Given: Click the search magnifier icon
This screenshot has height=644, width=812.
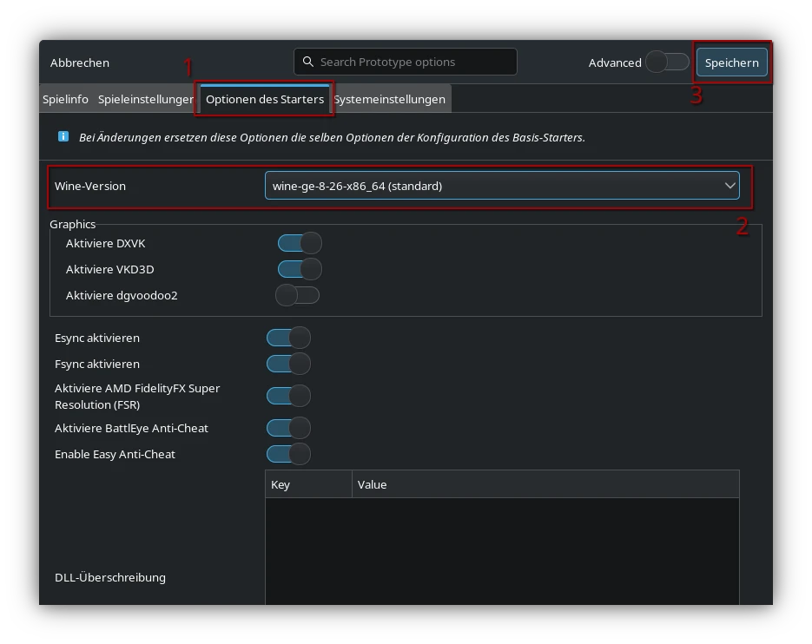Looking at the screenshot, I should coord(308,62).
